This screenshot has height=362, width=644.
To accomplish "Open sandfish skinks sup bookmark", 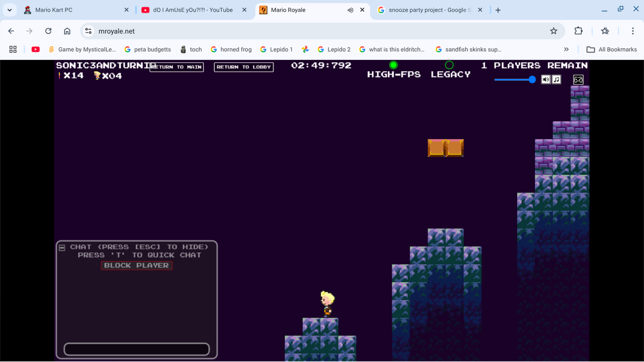I will (468, 49).
